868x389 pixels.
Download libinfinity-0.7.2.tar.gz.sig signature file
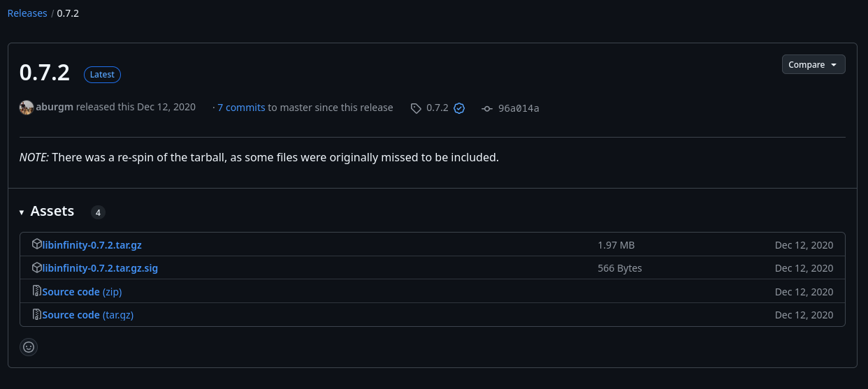point(100,268)
